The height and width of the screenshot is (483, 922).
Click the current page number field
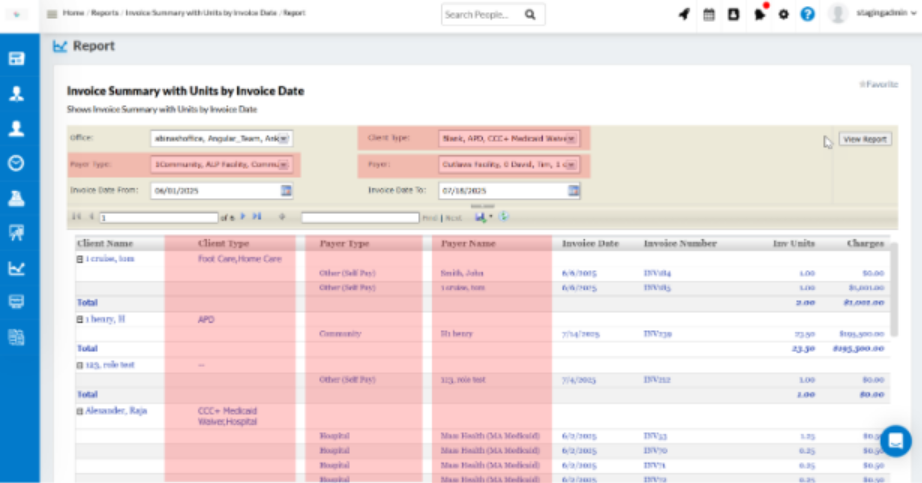pos(159,218)
